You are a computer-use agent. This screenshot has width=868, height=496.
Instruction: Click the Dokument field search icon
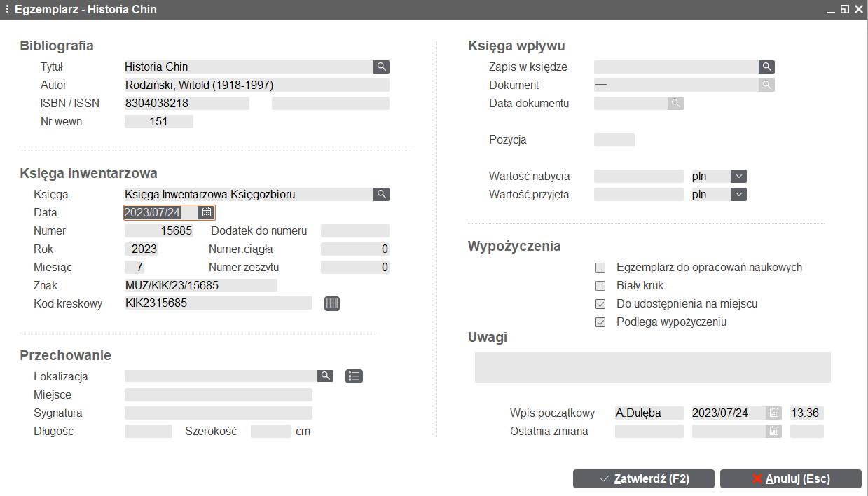coord(767,85)
